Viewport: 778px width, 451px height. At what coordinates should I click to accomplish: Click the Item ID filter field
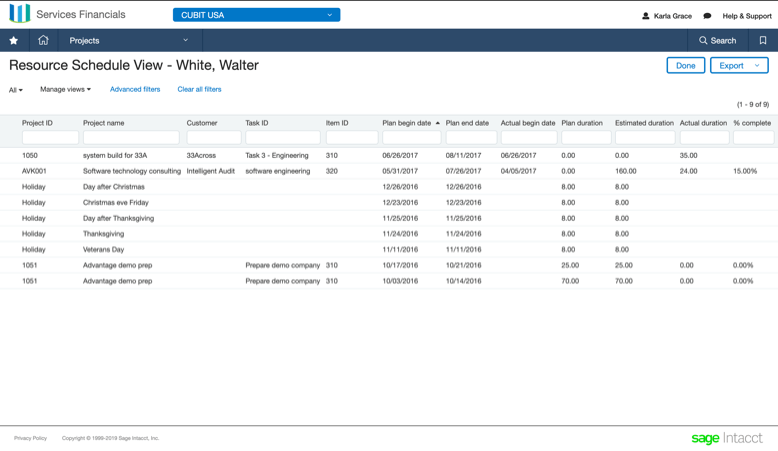[x=352, y=137]
